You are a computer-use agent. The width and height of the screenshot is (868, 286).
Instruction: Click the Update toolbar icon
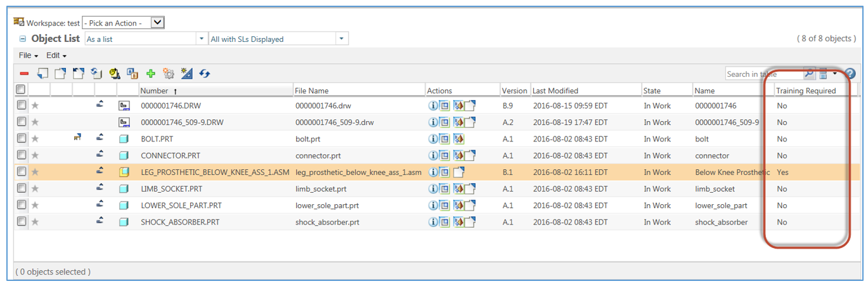pyautogui.click(x=97, y=74)
